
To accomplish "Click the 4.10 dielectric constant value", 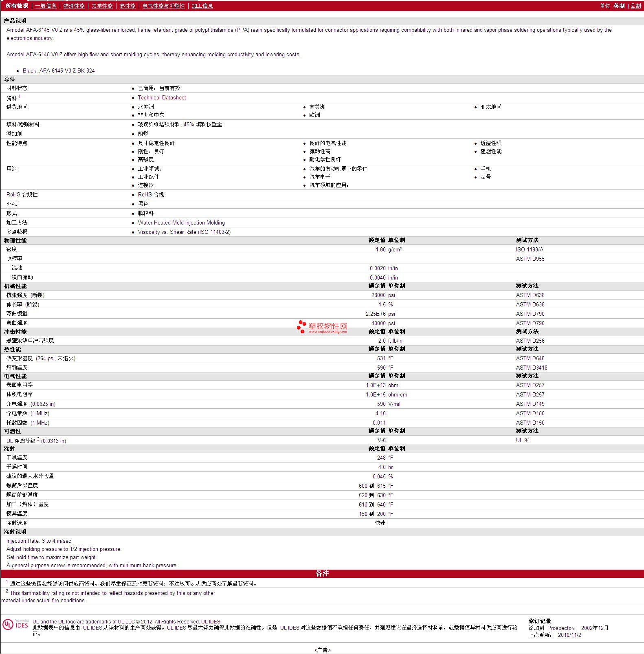I will click(380, 414).
